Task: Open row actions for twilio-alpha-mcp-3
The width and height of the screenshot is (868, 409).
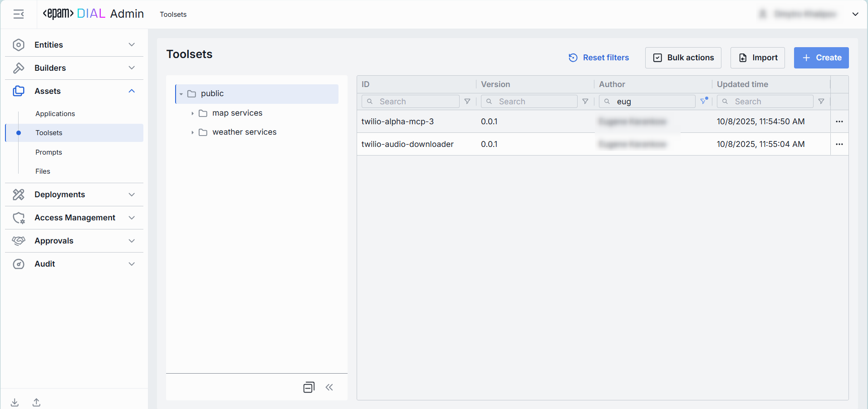Action: coord(839,122)
